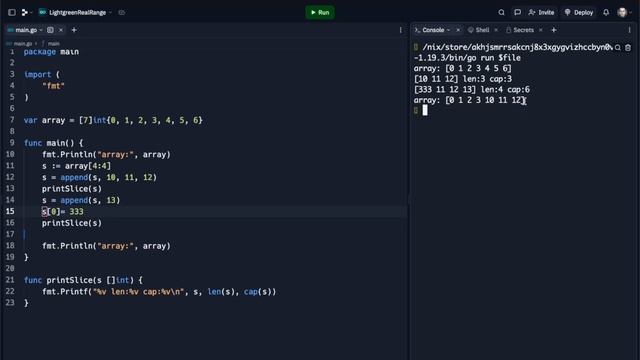The height and width of the screenshot is (360, 640).
Task: Click 'append(s, 10, 11, 12)' on line 12
Action: [x=109, y=177]
